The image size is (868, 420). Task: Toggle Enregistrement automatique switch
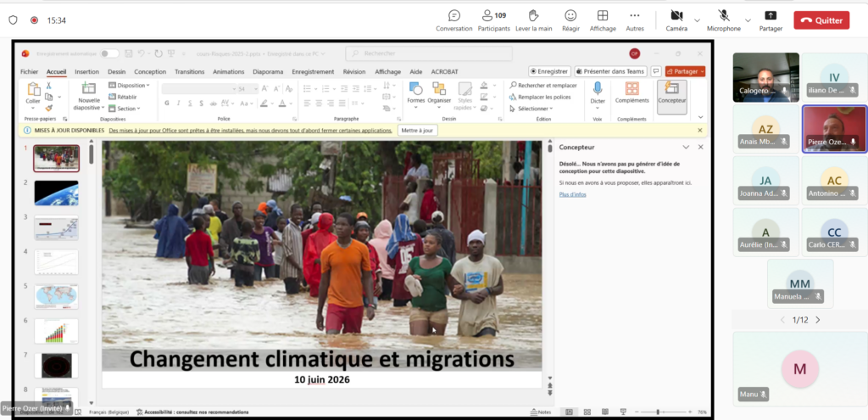click(x=109, y=53)
